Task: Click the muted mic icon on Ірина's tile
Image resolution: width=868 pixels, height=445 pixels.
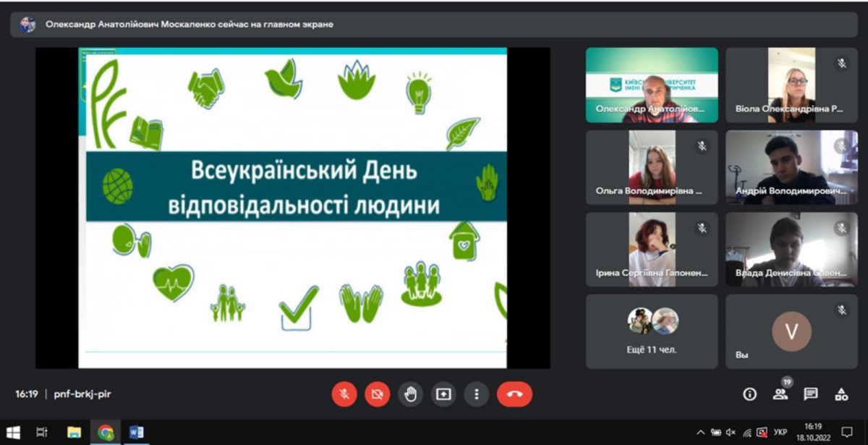Action: (702, 228)
